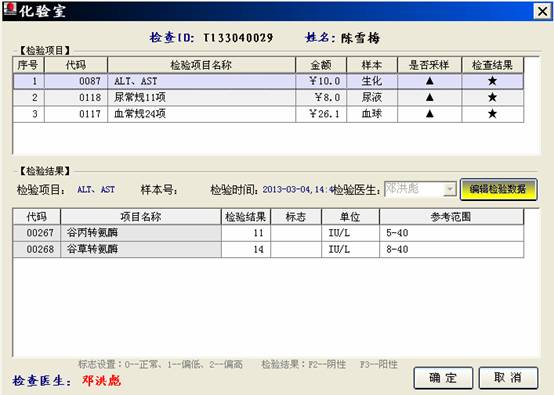
Task: Click the 参考范围 column header
Action: coord(451,217)
